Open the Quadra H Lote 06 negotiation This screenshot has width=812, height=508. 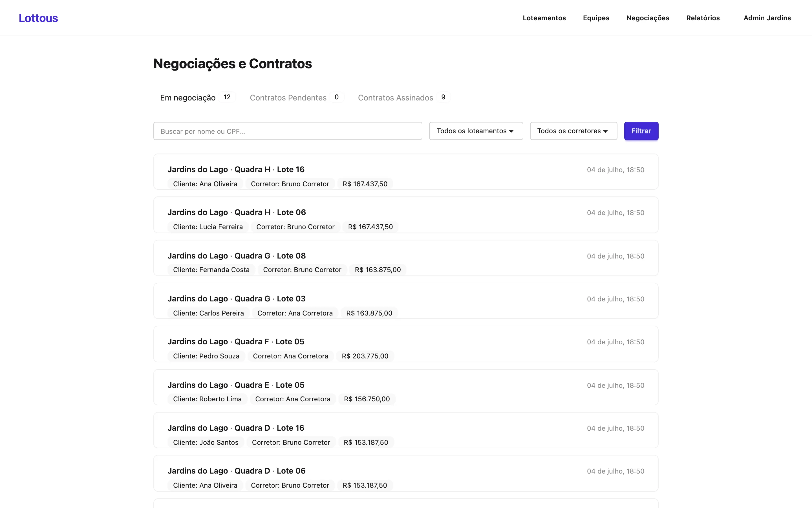[406, 215]
